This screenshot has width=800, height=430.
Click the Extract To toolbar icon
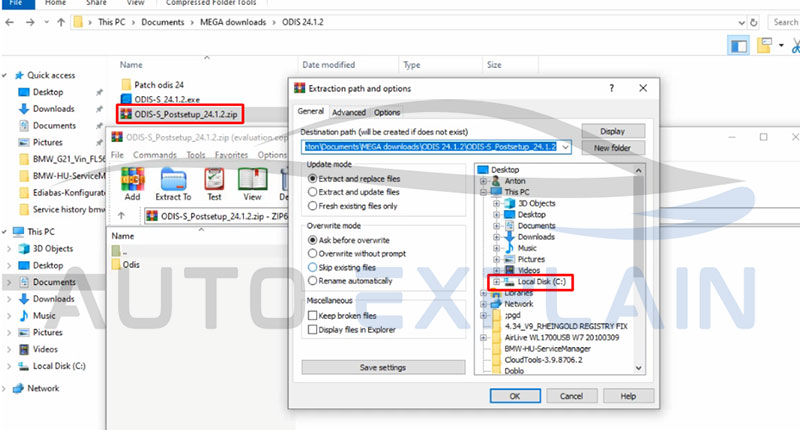click(x=173, y=184)
